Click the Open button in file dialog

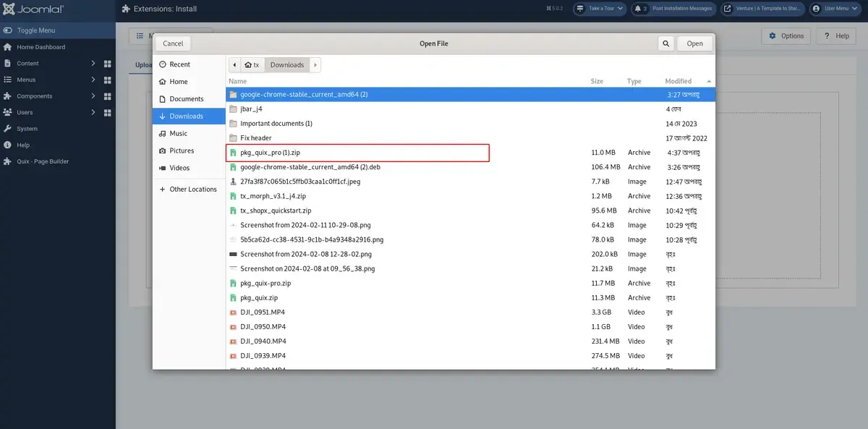tap(695, 43)
